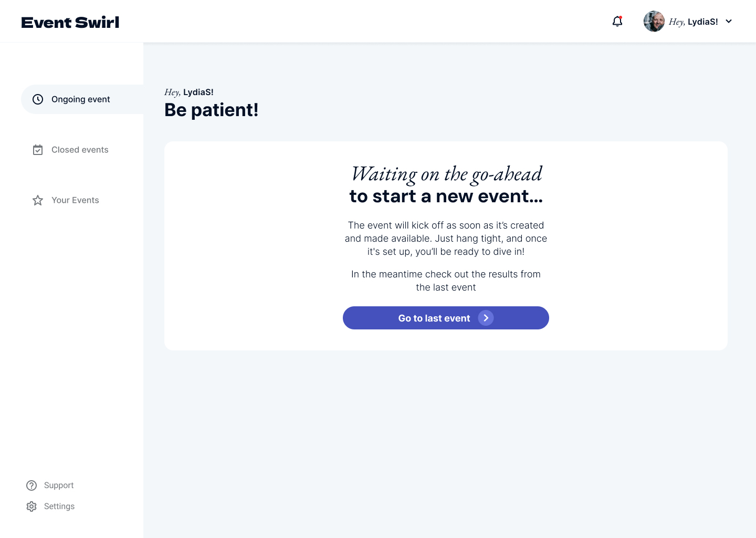Image resolution: width=756 pixels, height=538 pixels.
Task: Click the LydiaS profile avatar
Action: pyautogui.click(x=654, y=22)
